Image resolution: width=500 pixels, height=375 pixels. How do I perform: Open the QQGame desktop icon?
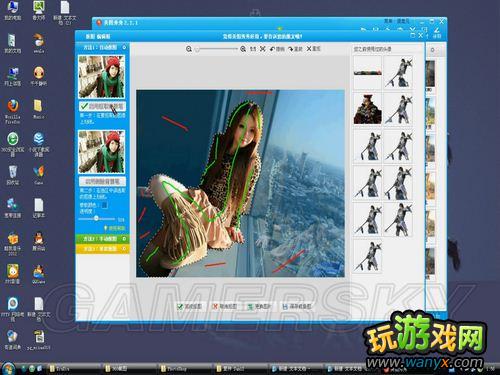pos(39,274)
